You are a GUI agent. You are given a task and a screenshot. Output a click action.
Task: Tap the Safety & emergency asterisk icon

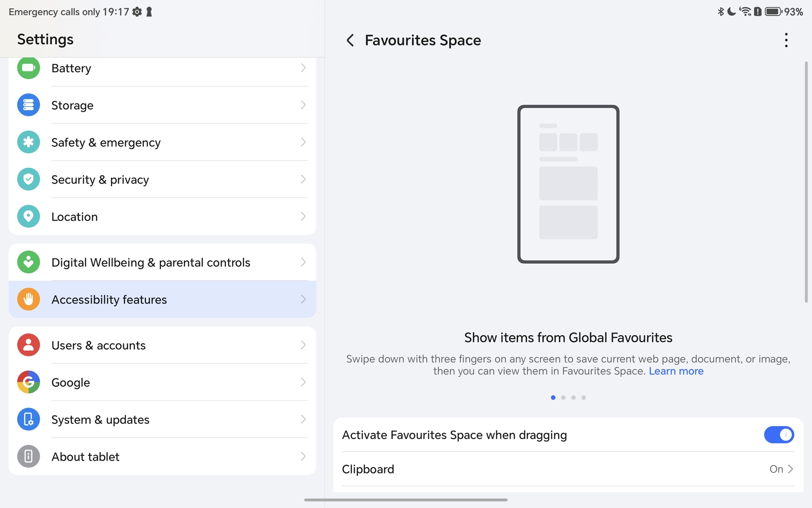(x=28, y=142)
